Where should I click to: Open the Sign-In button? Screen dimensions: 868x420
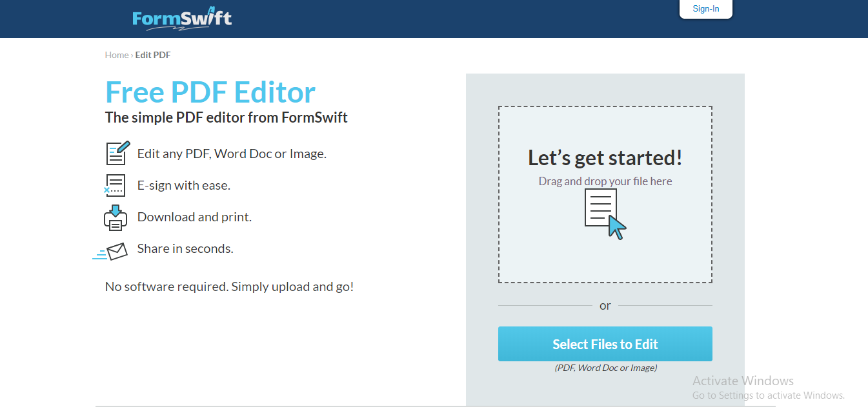(706, 9)
